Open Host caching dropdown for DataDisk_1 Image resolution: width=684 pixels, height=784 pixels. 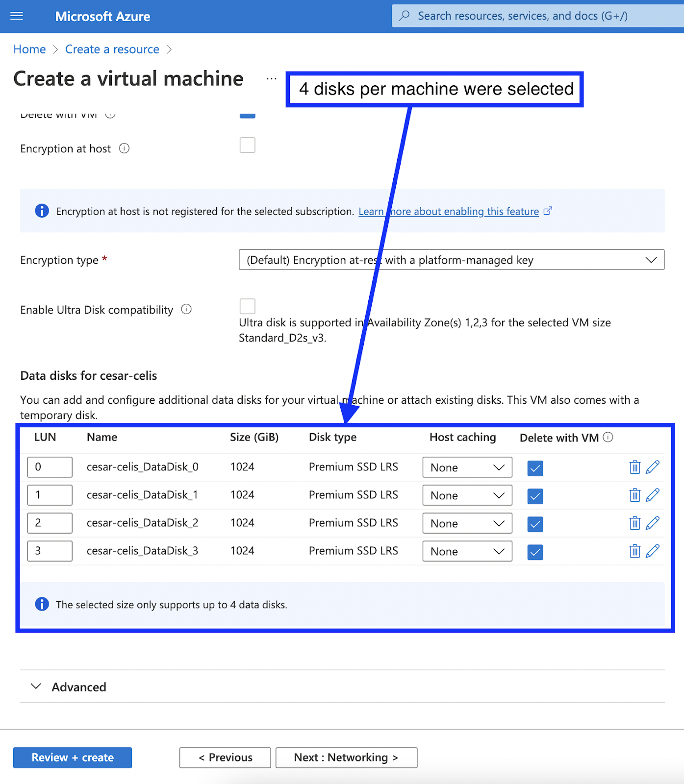pos(467,495)
